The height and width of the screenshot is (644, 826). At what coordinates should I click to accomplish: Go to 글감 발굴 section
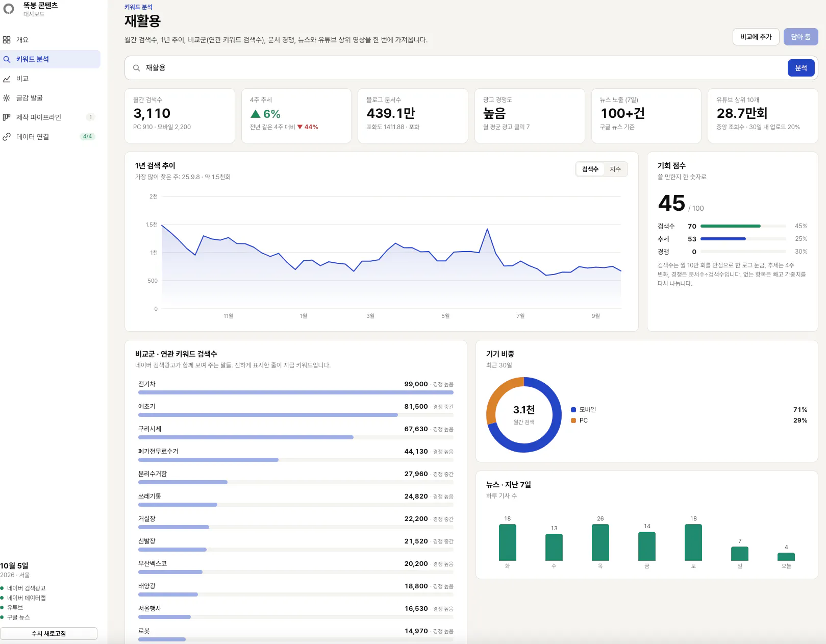(x=50, y=98)
